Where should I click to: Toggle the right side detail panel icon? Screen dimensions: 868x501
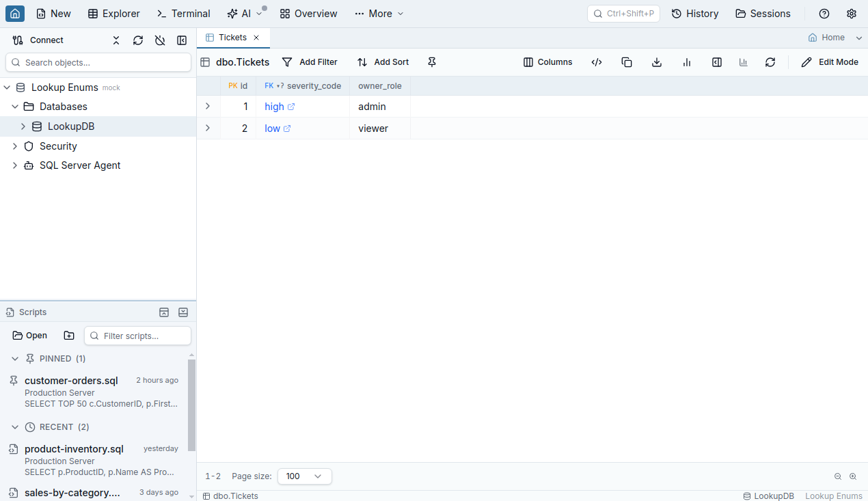click(x=717, y=62)
